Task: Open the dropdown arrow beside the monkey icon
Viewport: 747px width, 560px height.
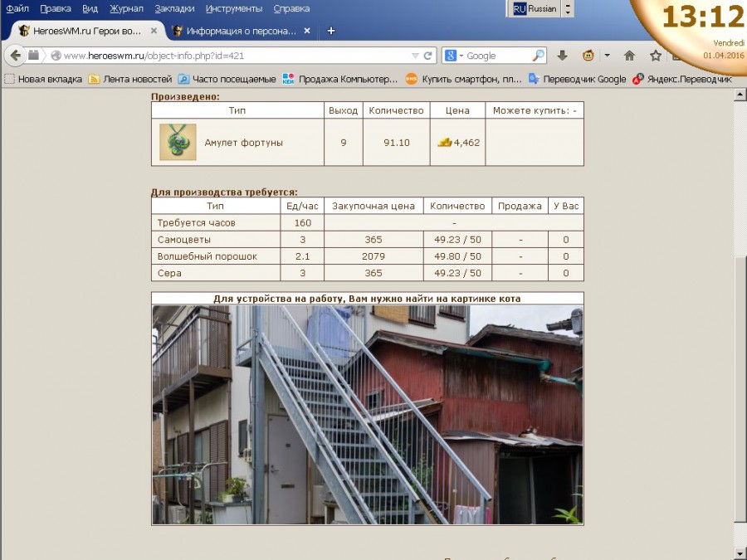Action: (x=606, y=56)
